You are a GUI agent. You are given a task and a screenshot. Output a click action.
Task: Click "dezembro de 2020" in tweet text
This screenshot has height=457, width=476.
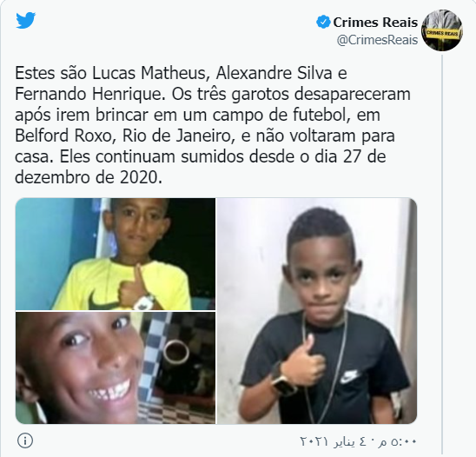click(x=86, y=177)
